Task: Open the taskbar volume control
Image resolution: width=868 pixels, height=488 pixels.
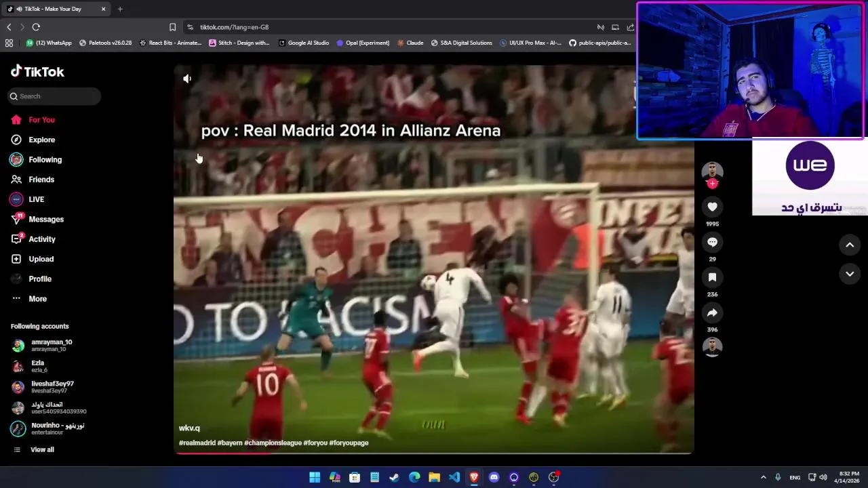Action: (x=823, y=477)
